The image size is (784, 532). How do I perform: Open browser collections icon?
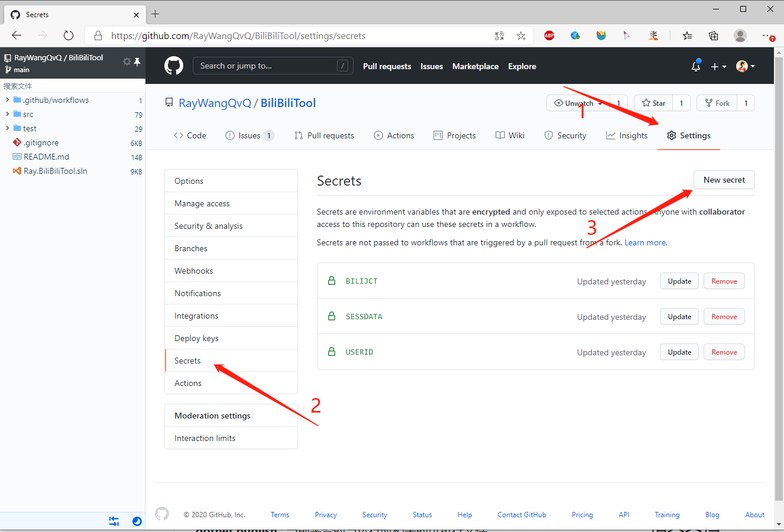(x=714, y=35)
